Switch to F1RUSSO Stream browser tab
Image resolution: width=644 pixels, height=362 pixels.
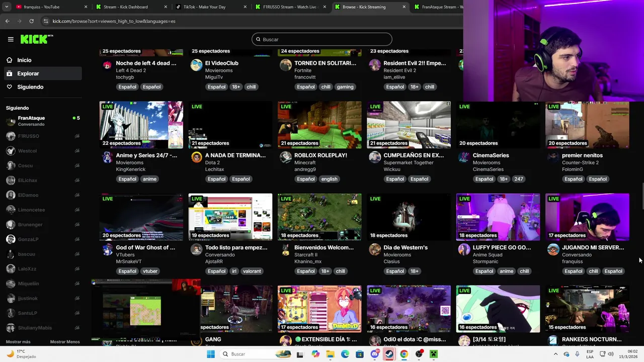tap(289, 7)
